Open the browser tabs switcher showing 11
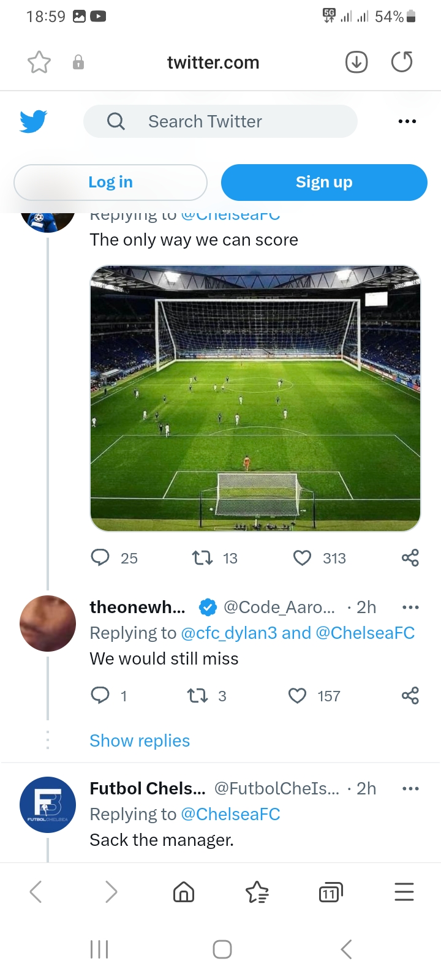 (331, 892)
